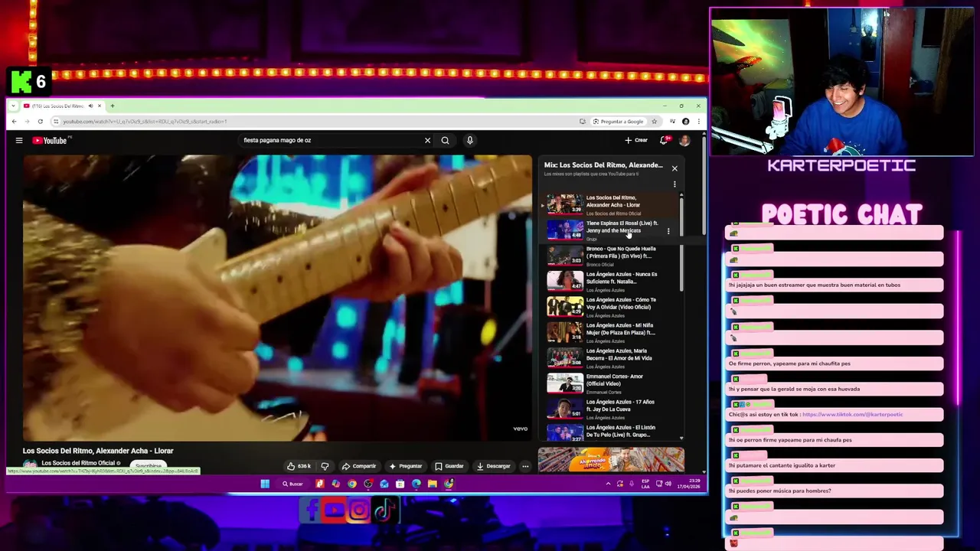Dislike the video with thumbs down
Image resolution: width=980 pixels, height=551 pixels.
(x=325, y=466)
